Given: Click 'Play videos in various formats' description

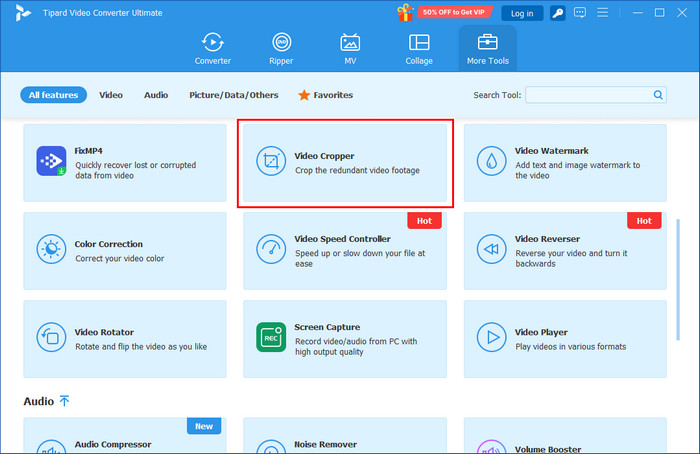Looking at the screenshot, I should pyautogui.click(x=571, y=346).
